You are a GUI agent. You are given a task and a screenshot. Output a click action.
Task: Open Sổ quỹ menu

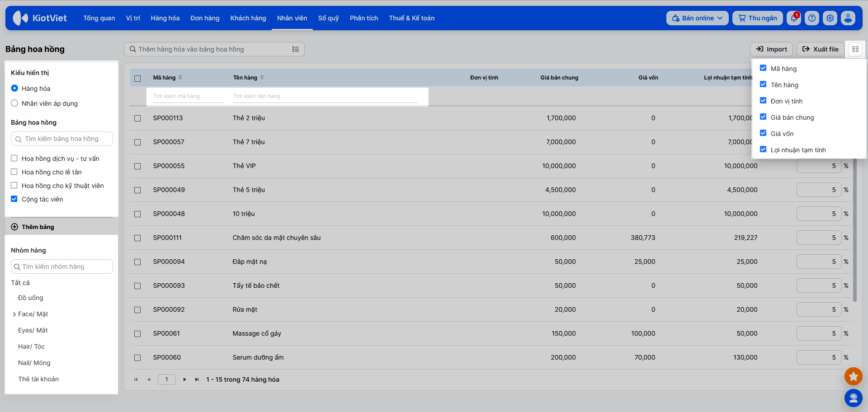point(329,18)
